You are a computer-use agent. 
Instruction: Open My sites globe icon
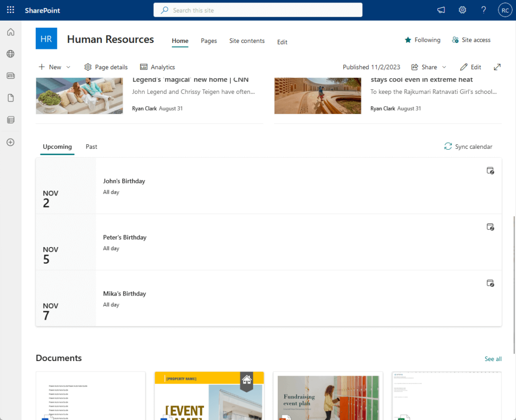coord(11,53)
